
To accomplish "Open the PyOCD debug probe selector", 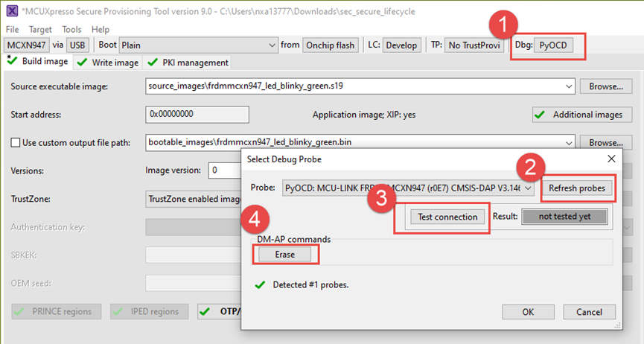I will coord(553,45).
